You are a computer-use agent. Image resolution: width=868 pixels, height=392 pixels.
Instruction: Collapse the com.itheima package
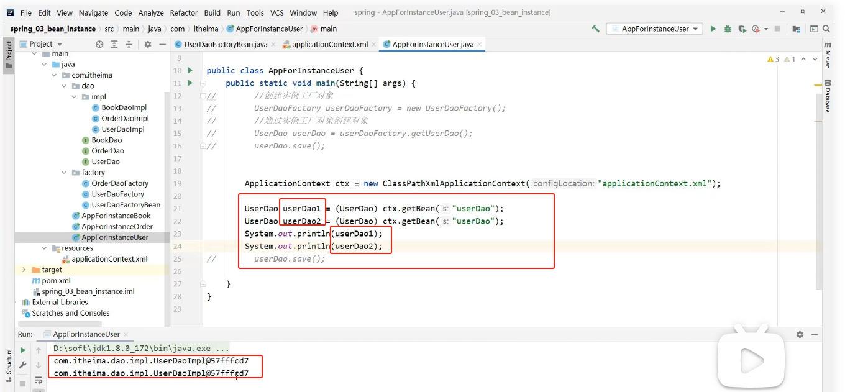tap(54, 75)
